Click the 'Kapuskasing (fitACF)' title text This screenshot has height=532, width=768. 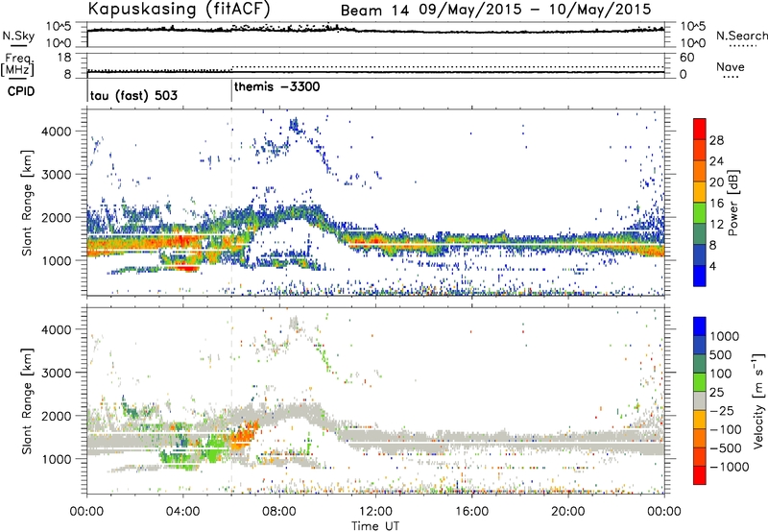click(179, 9)
